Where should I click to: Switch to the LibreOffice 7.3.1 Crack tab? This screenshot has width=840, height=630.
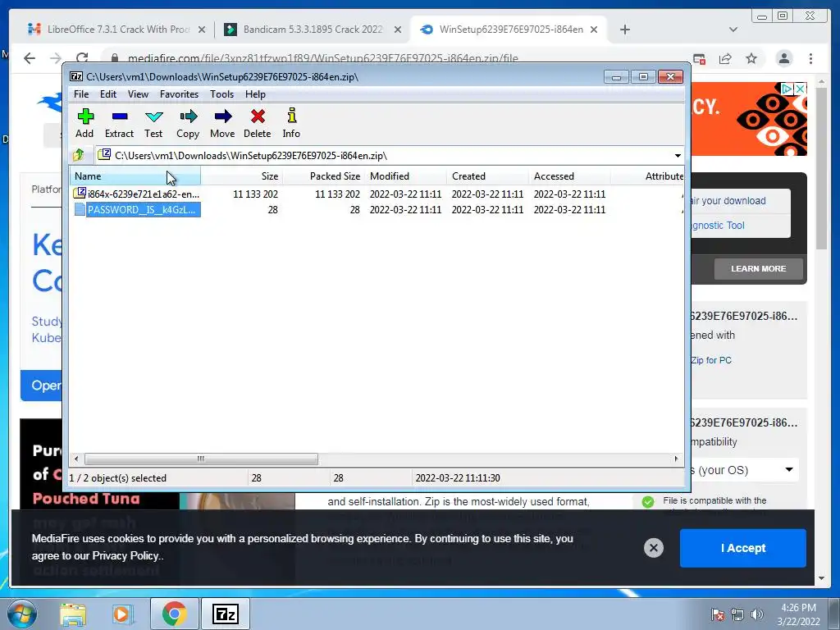tap(118, 30)
